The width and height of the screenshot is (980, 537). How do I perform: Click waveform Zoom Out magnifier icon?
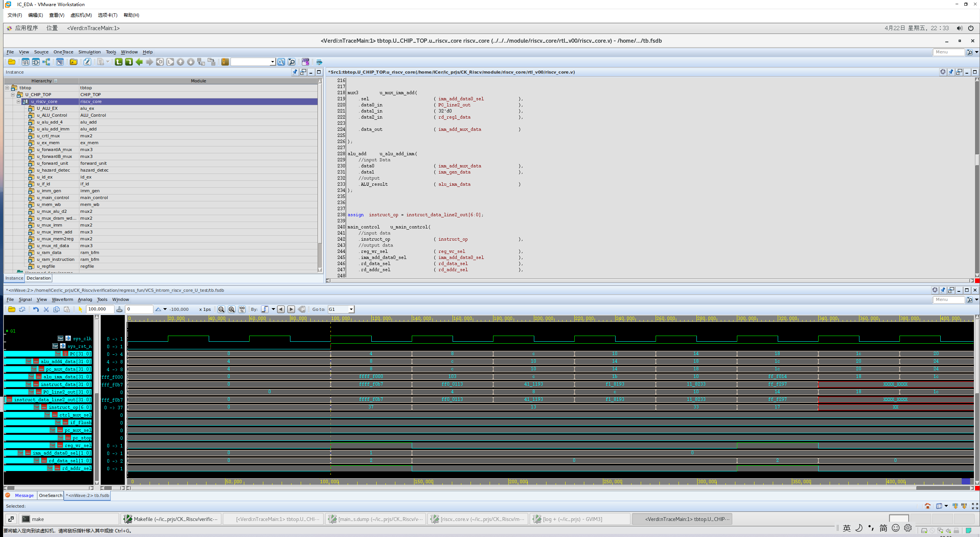click(221, 309)
